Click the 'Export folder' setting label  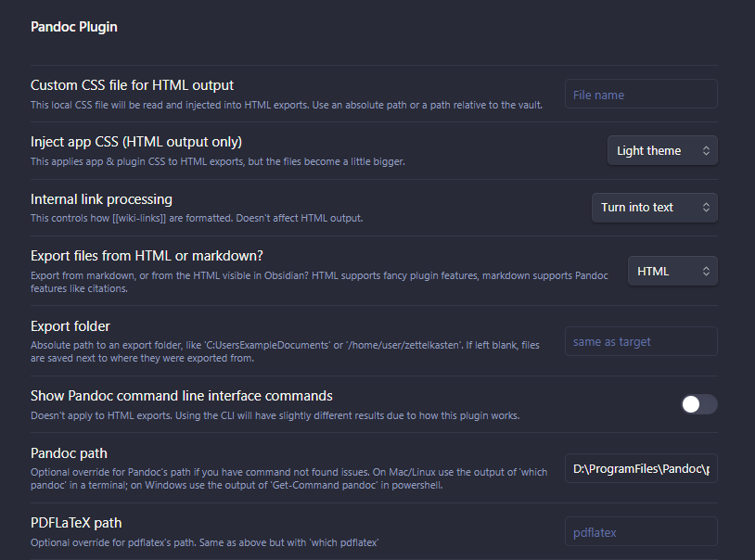pos(70,326)
